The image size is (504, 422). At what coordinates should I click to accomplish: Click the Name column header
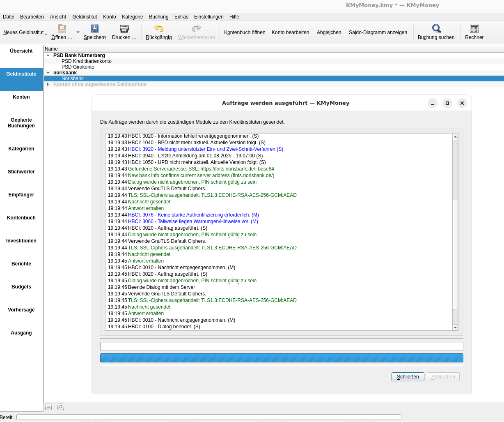(274, 49)
